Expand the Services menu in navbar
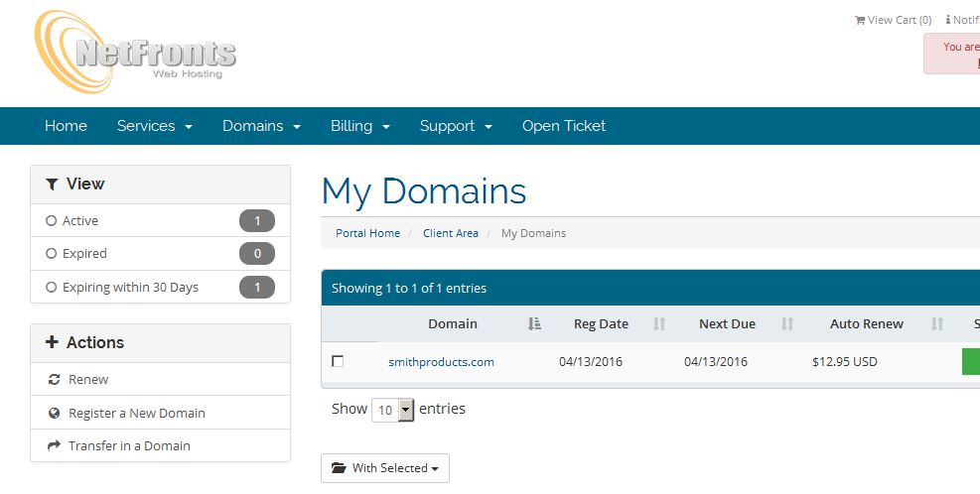 [x=154, y=126]
